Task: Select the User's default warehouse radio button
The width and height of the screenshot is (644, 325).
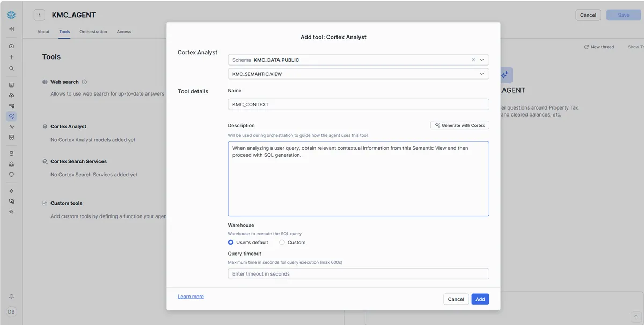Action: (230, 242)
